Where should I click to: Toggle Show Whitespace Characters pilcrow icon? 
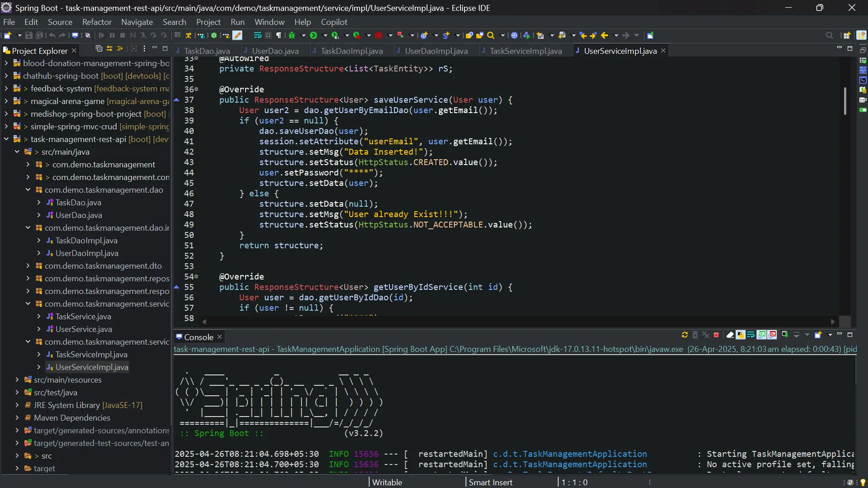pos(279,35)
